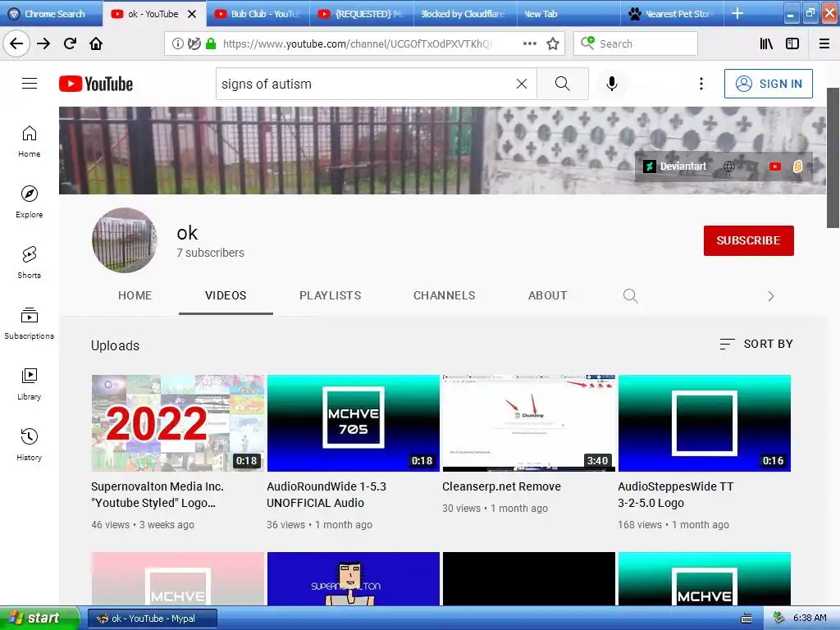Click the YouTube logo
The height and width of the screenshot is (630, 840).
[96, 84]
